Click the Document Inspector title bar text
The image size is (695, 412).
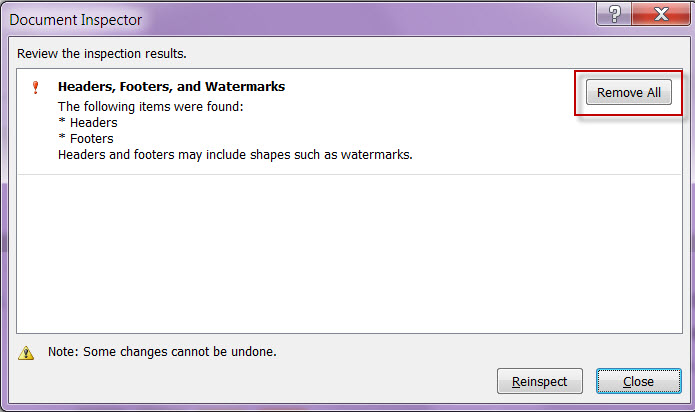pyautogui.click(x=75, y=20)
